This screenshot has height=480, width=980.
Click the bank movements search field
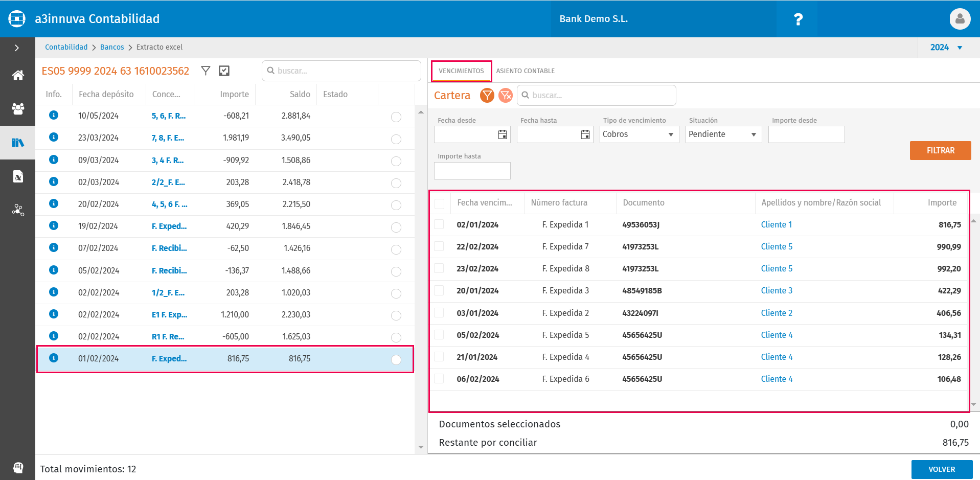(341, 71)
